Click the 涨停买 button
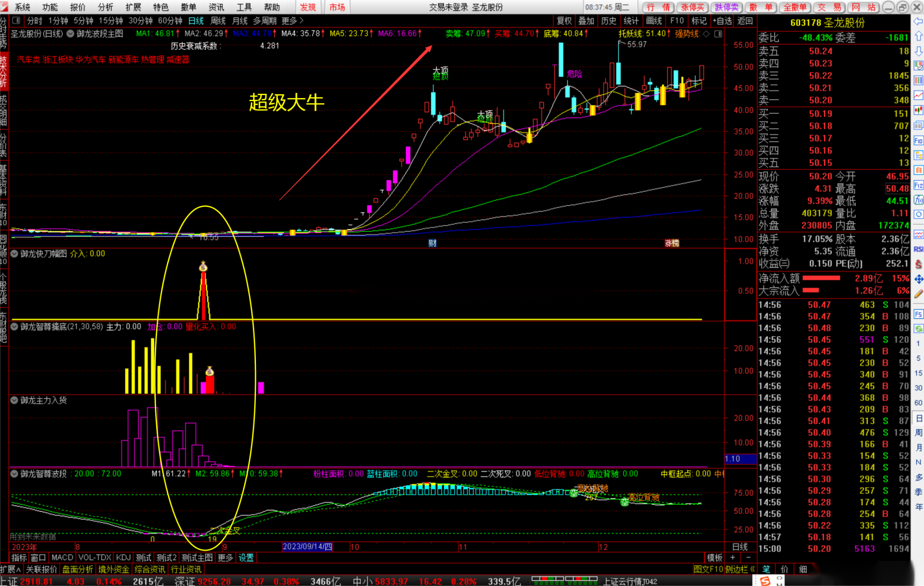The image size is (924, 586). tap(692, 7)
